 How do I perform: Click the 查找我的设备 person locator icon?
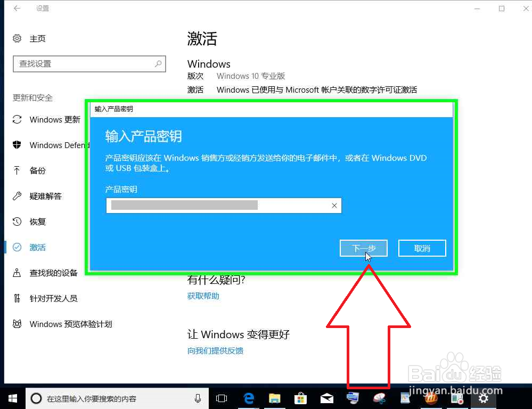17,273
